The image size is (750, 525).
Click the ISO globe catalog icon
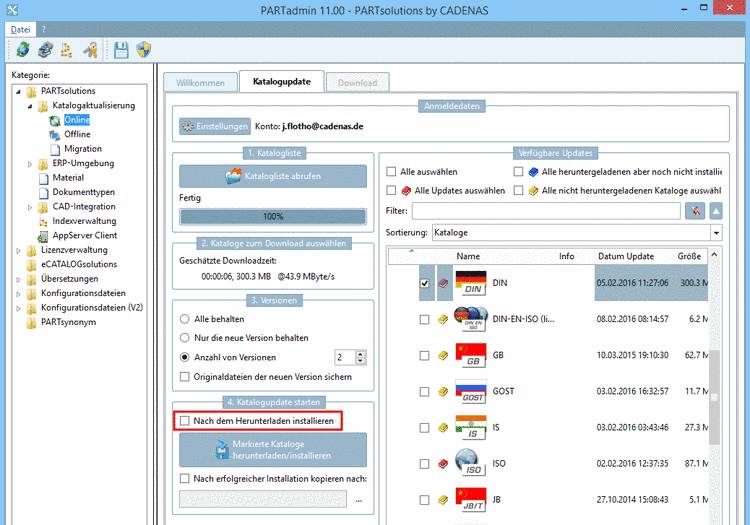(471, 464)
